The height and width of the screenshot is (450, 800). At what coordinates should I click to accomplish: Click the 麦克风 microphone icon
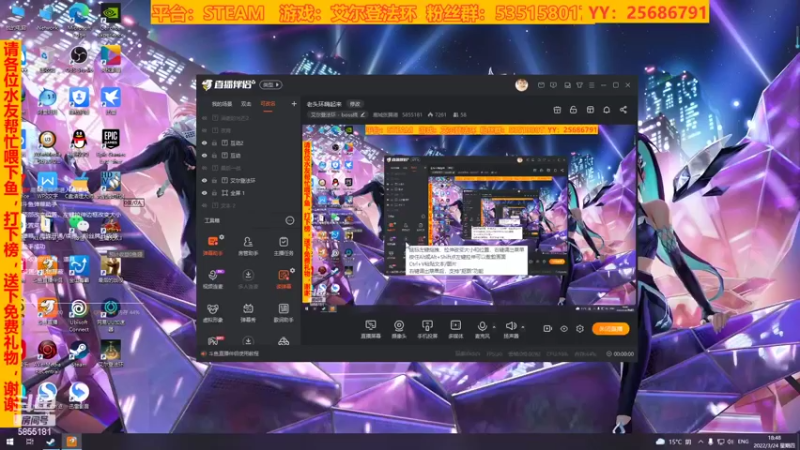(482, 326)
